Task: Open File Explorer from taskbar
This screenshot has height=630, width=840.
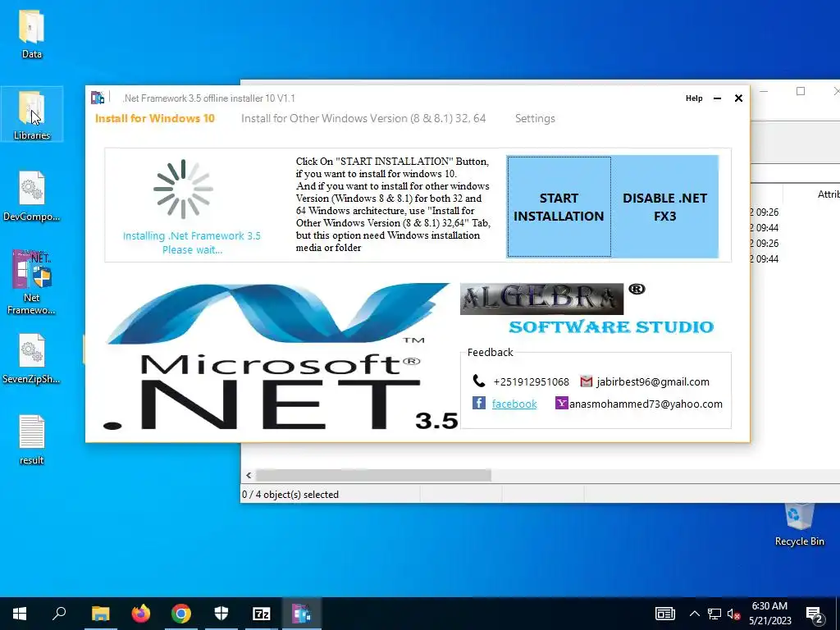Action: click(x=100, y=614)
